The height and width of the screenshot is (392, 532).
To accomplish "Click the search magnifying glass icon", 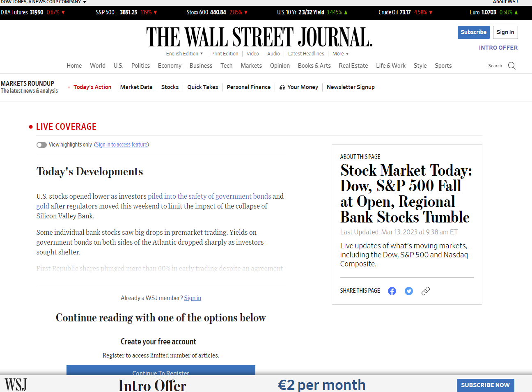I will point(512,66).
